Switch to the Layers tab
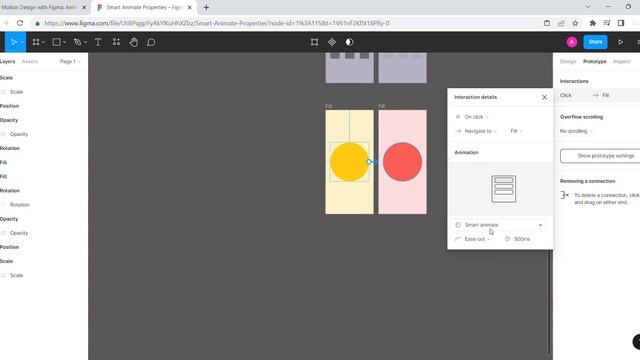The image size is (640, 360). (7, 62)
